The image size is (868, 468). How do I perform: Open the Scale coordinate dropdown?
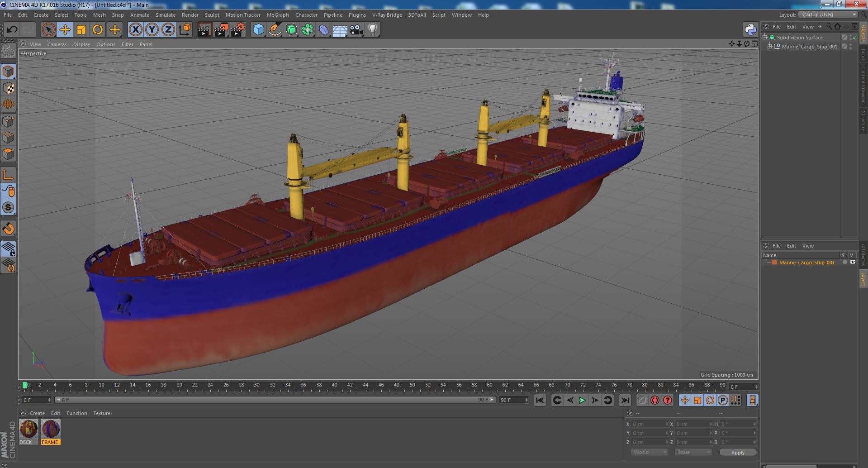(693, 452)
